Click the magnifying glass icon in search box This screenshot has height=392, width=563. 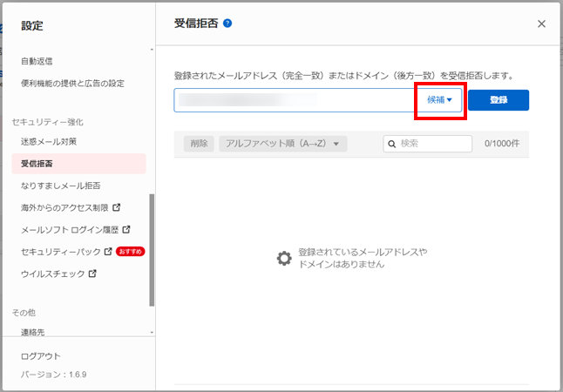click(x=392, y=144)
